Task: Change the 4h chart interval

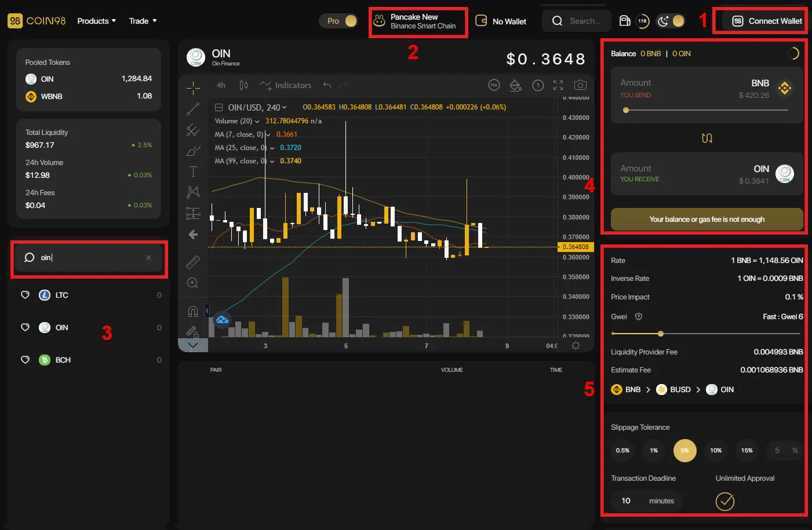Action: (221, 85)
